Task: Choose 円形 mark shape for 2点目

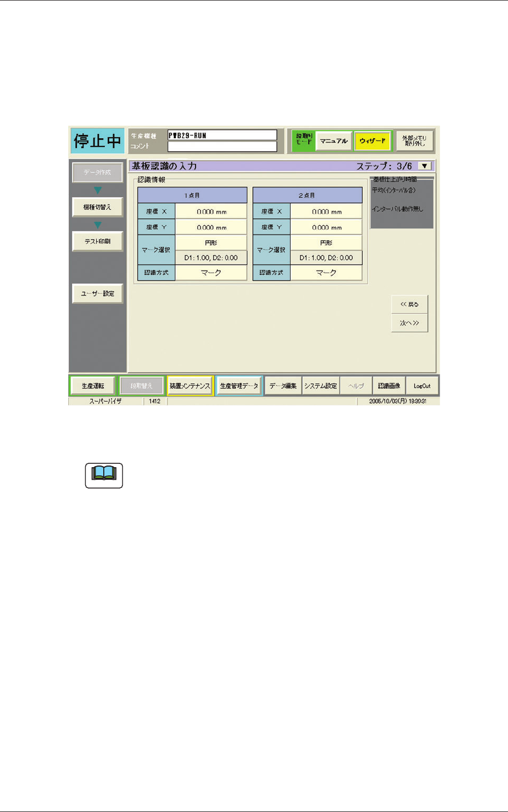Action: tap(327, 243)
